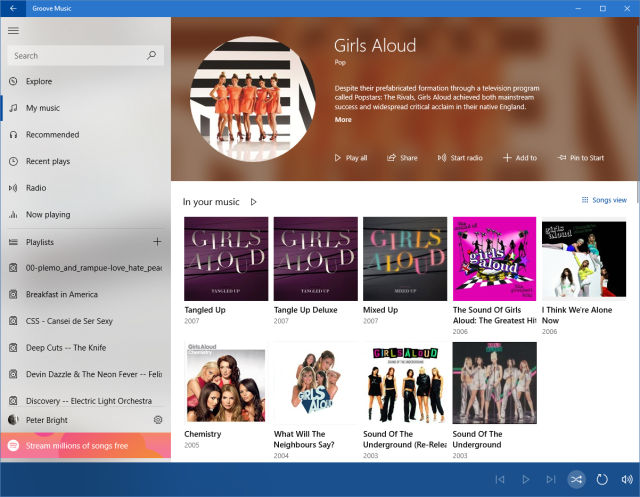Open the Tangle Up Deluxe album cover

[x=316, y=259]
